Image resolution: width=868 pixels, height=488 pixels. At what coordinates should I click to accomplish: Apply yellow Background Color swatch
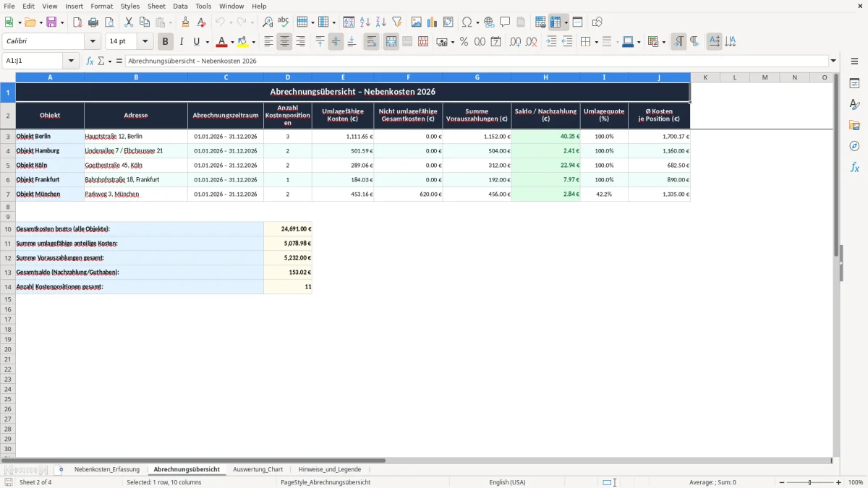pos(243,42)
